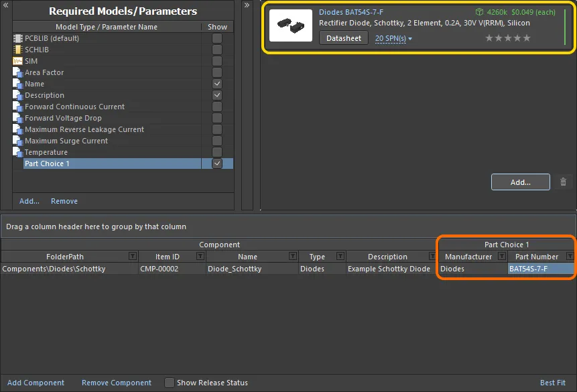Viewport: 577px width, 392px height.
Task: Select the Maximum Surge Current parameter row
Action: (123, 141)
